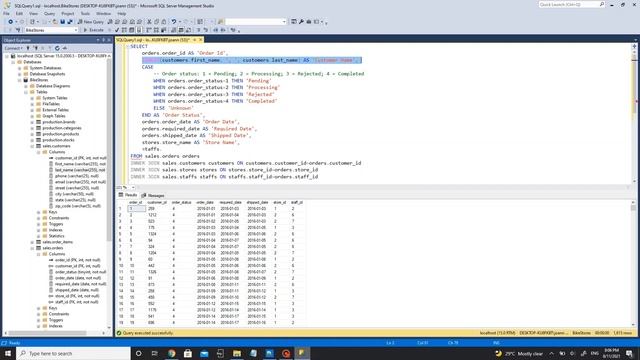The height and width of the screenshot is (360, 640).
Task: Pin the Object Explorer panel
Action: [x=103, y=40]
